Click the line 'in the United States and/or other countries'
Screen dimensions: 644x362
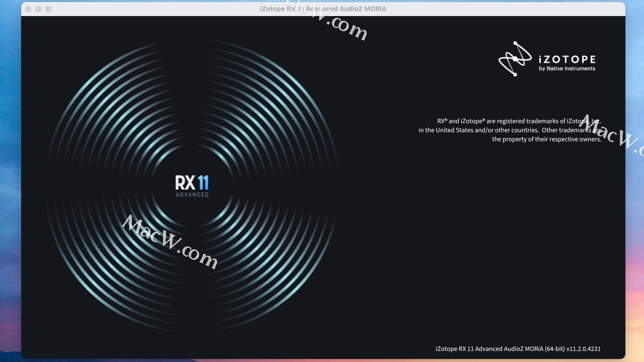click(510, 130)
